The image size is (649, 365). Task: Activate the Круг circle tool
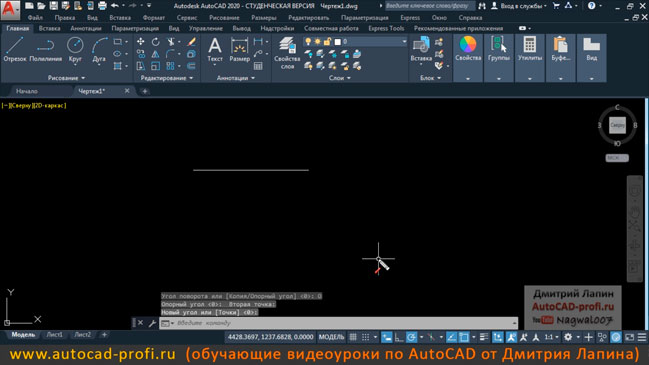tap(75, 49)
